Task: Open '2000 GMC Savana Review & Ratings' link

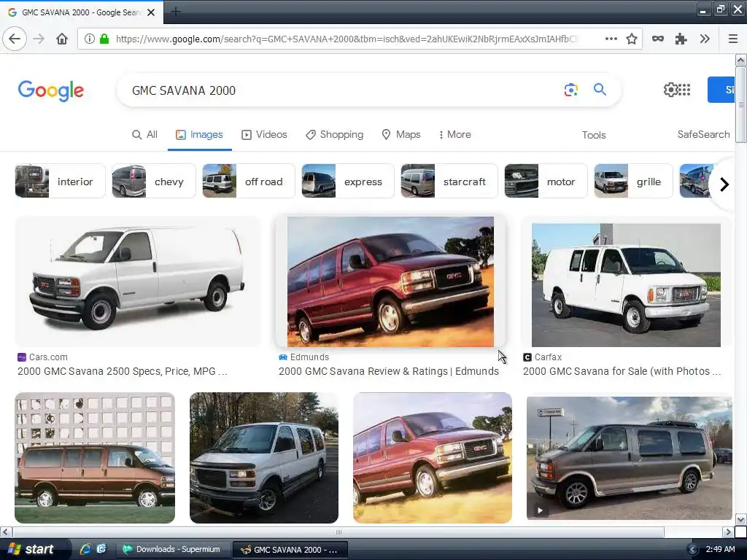Action: coord(389,371)
